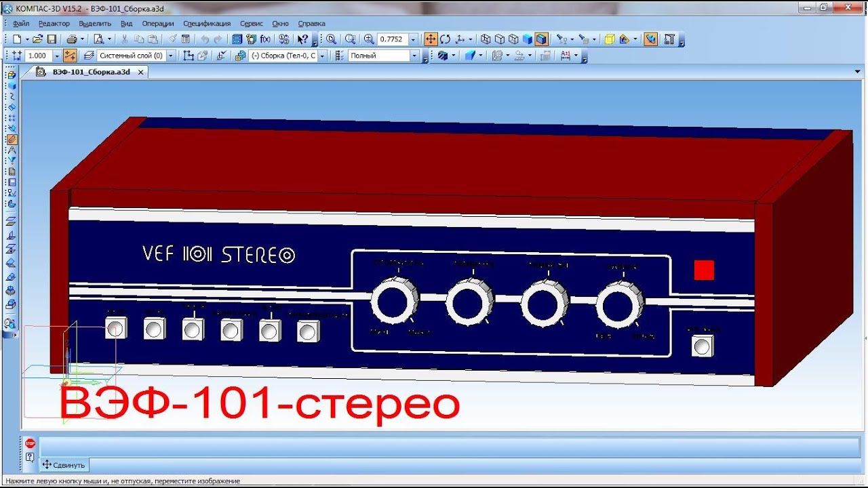The image size is (868, 488).
Task: Select the blue cube tool in sidebar
Action: [x=12, y=85]
